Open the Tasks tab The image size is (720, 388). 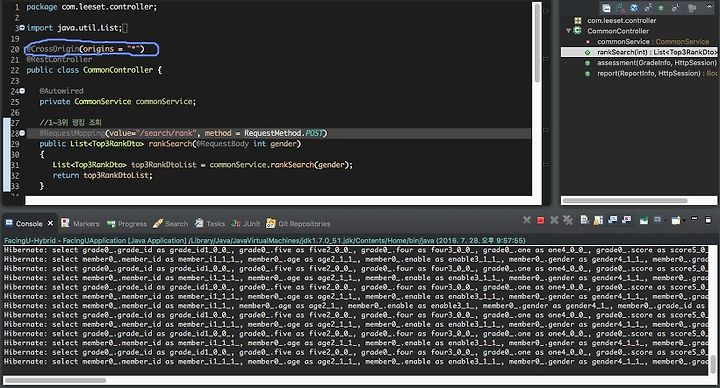click(x=210, y=224)
